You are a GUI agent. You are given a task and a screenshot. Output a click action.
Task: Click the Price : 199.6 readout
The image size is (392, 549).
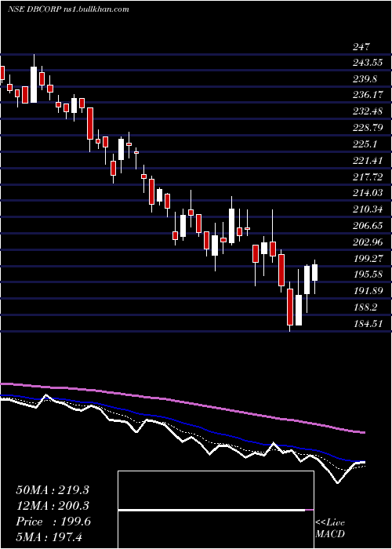pyautogui.click(x=53, y=522)
